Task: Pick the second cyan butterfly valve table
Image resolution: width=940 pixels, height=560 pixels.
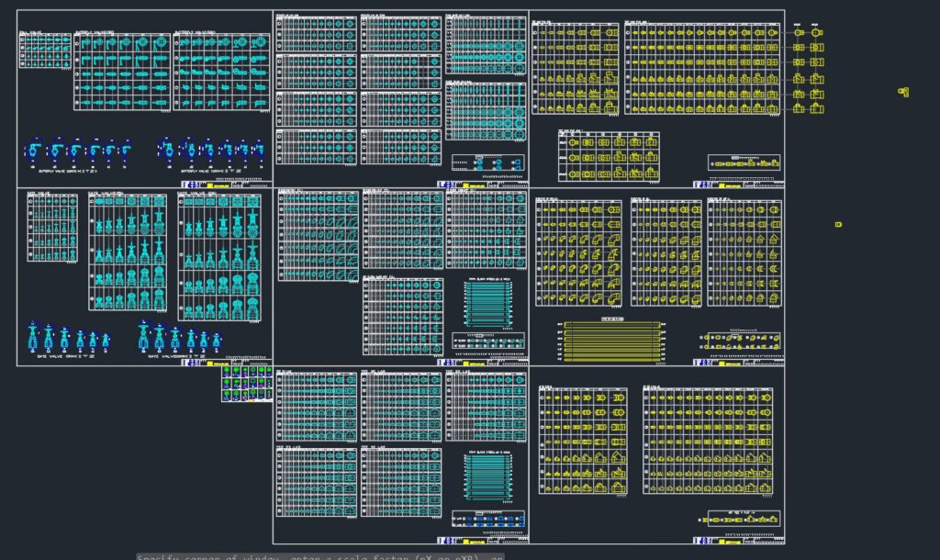Action: (x=221, y=72)
